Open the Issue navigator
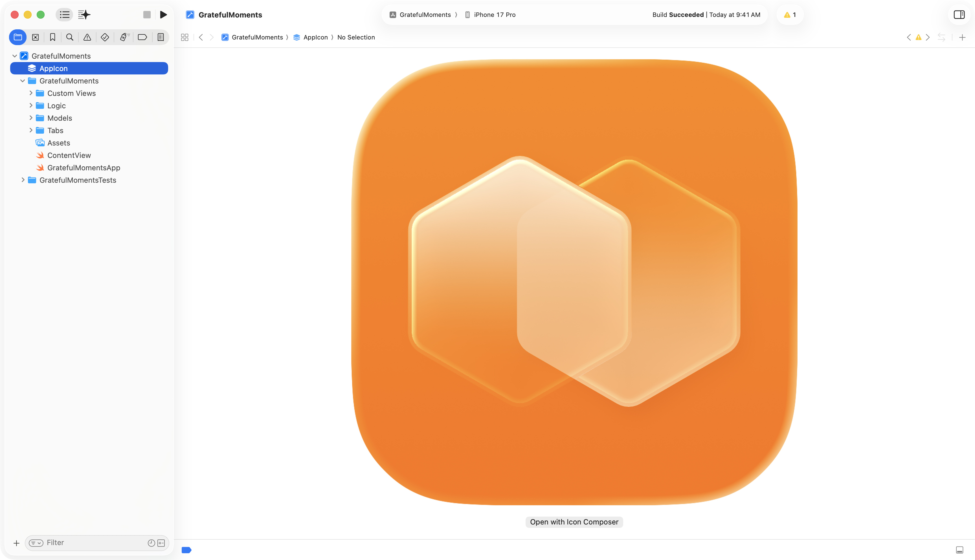Screen dimensions: 975x560 click(x=87, y=37)
